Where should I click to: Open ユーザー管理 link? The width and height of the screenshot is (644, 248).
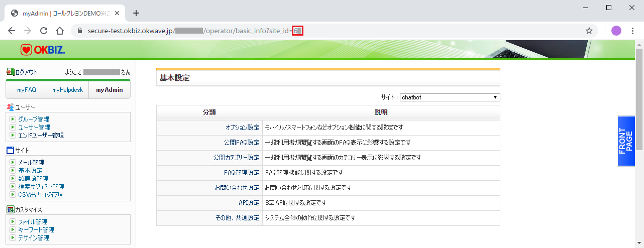[x=34, y=128]
